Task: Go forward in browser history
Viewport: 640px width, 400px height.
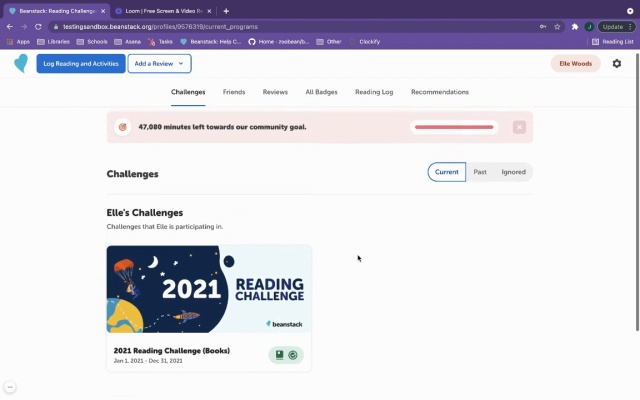Action: (x=24, y=27)
